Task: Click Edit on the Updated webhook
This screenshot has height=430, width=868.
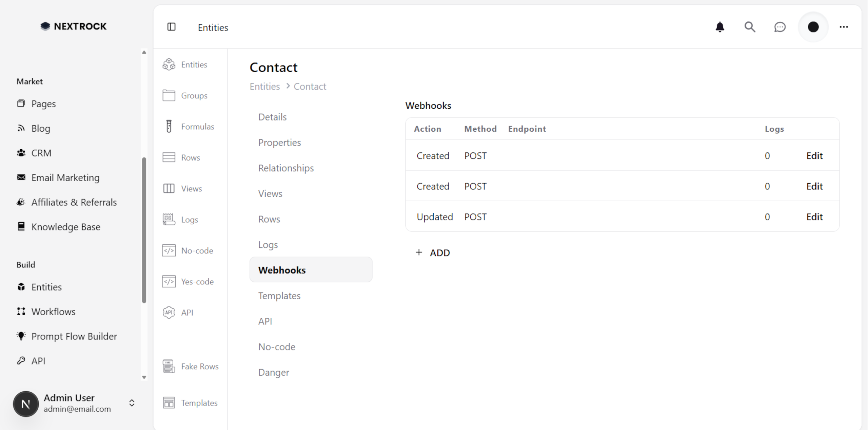Action: (814, 217)
